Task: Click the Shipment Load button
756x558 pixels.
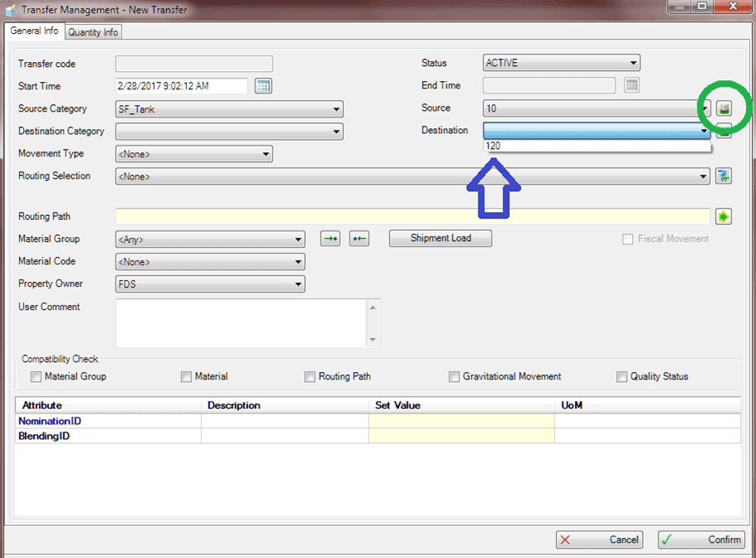Action: click(440, 238)
